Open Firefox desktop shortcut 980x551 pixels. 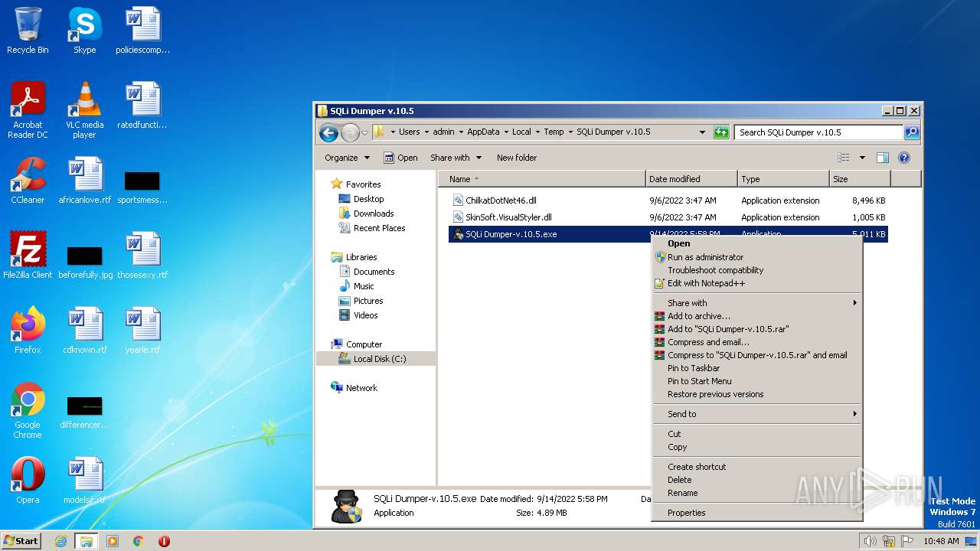click(28, 331)
